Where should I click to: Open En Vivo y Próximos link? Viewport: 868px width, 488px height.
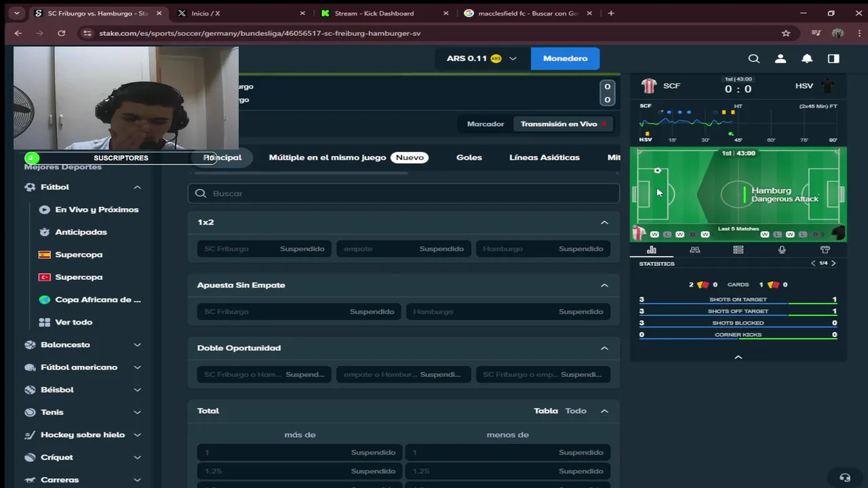click(97, 209)
